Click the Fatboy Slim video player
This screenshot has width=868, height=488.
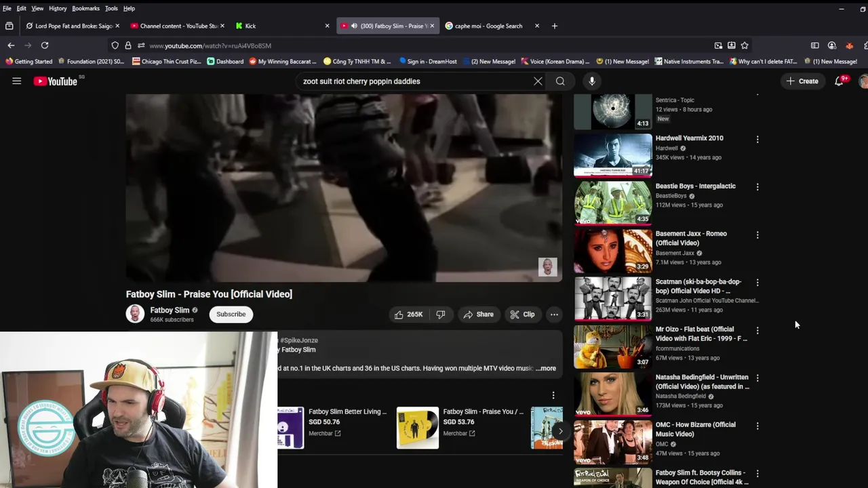(344, 188)
